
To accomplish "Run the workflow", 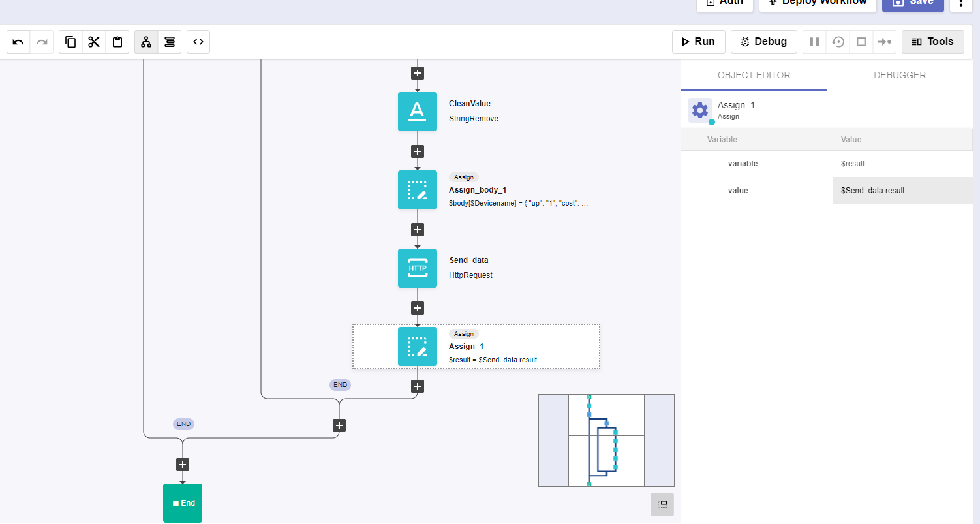I will click(x=698, y=42).
